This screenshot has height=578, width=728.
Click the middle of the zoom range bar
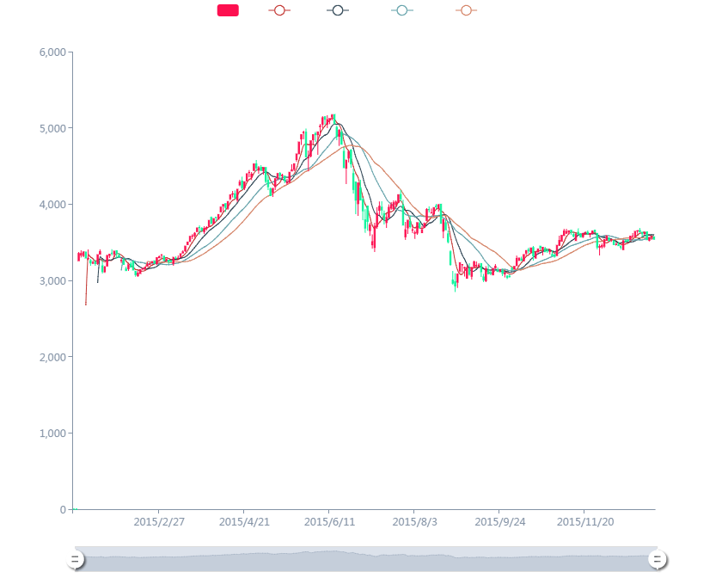click(x=365, y=559)
